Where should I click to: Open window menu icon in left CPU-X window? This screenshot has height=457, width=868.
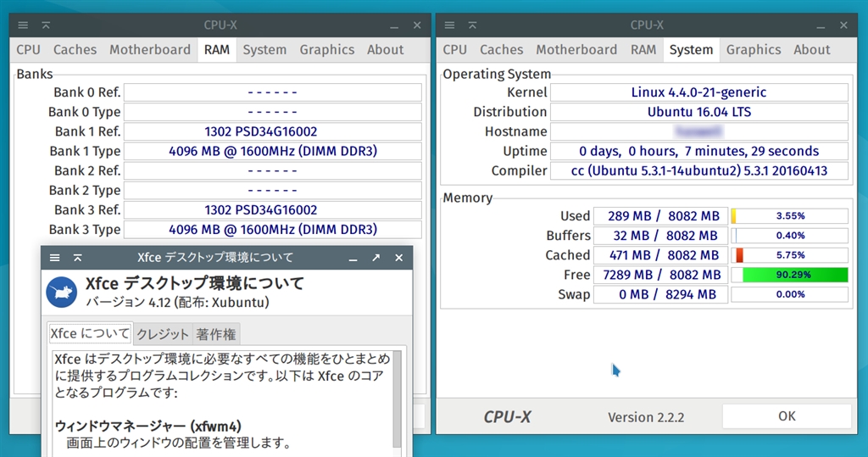[23, 25]
